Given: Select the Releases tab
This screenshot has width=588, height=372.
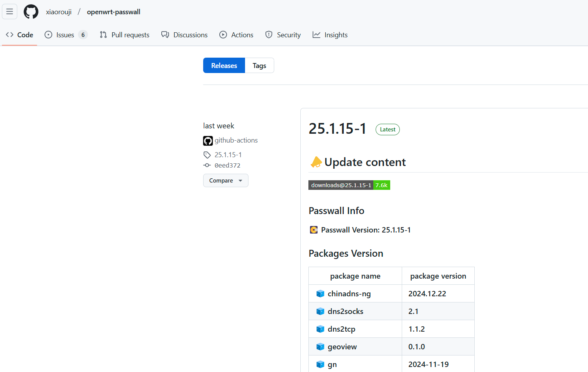Looking at the screenshot, I should coord(224,66).
